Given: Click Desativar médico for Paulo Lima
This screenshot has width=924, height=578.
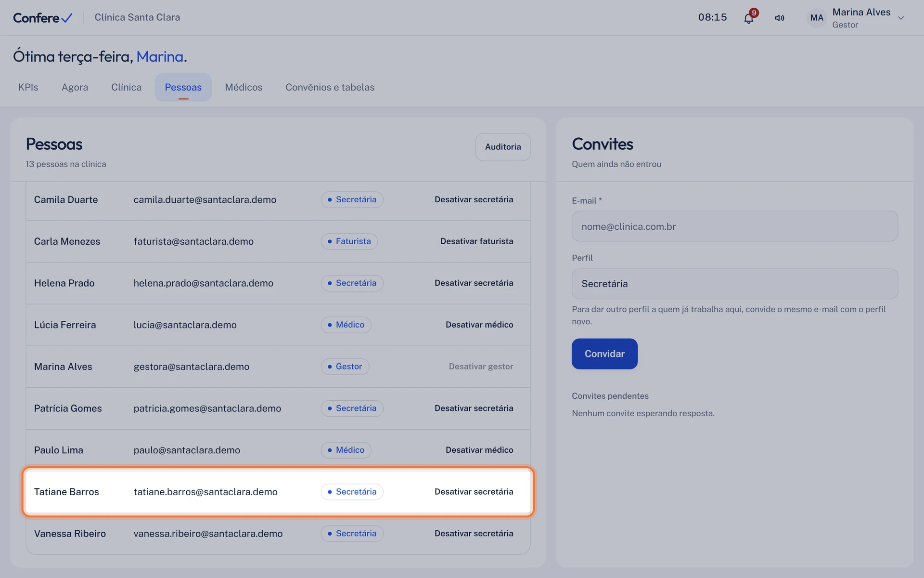Looking at the screenshot, I should [x=479, y=450].
